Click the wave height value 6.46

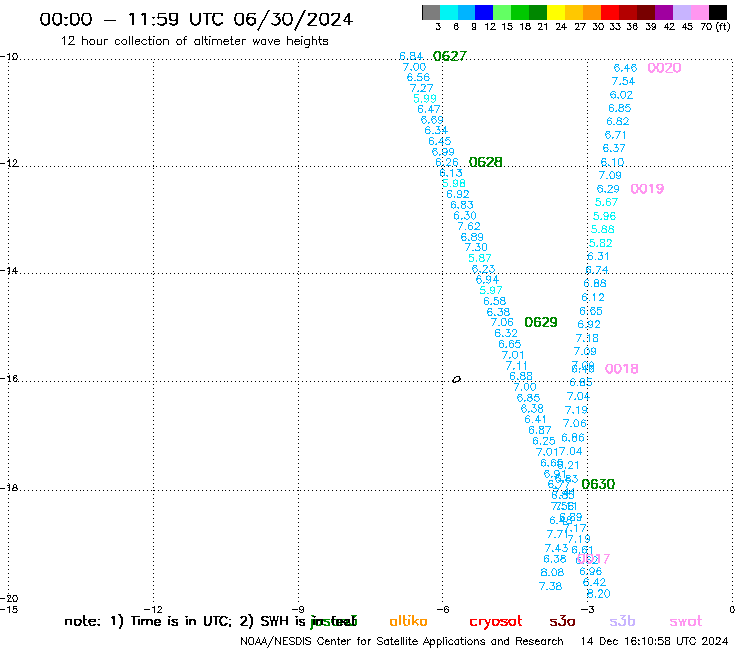click(x=625, y=68)
